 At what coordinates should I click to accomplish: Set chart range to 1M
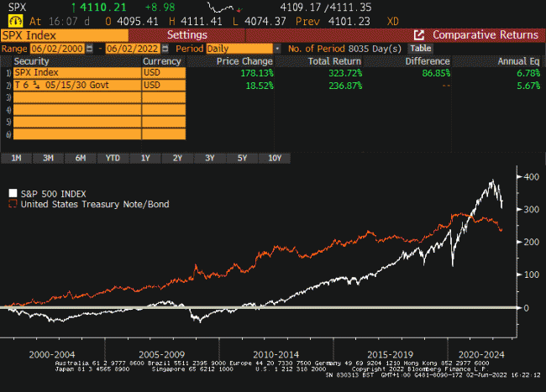[16, 159]
